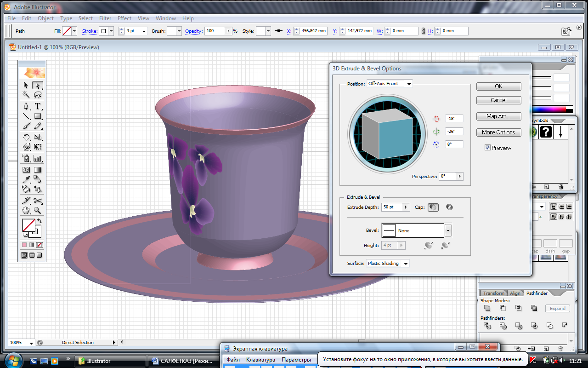Image resolution: width=588 pixels, height=368 pixels.
Task: Click Cancel in 3D Extrude dialog
Action: point(498,100)
